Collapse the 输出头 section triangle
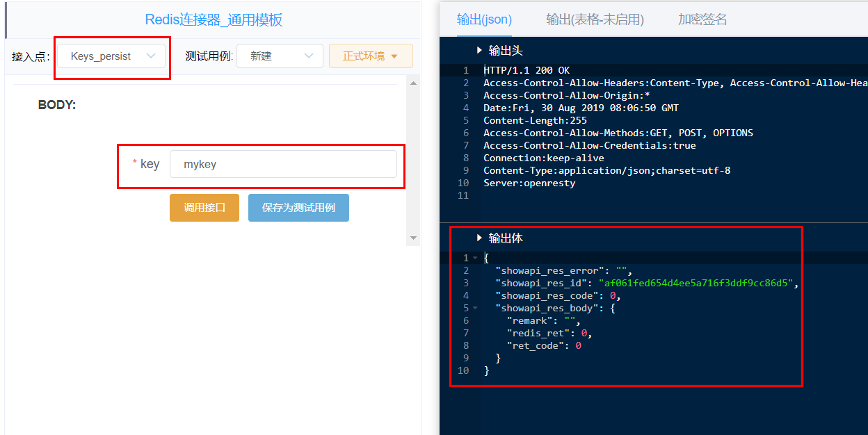 [x=479, y=50]
